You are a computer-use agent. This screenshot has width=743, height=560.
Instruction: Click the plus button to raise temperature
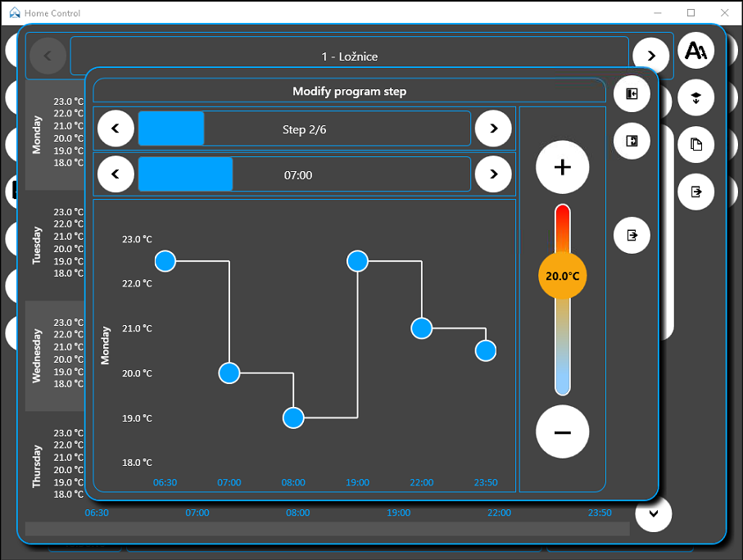[x=563, y=167]
